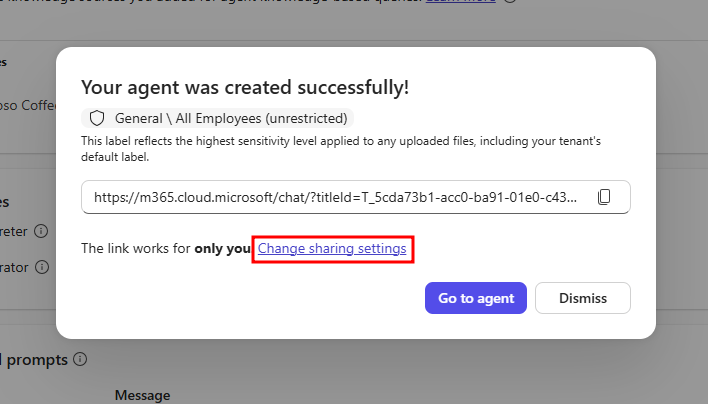
Task: Click inside the agent URL field
Action: click(x=335, y=197)
